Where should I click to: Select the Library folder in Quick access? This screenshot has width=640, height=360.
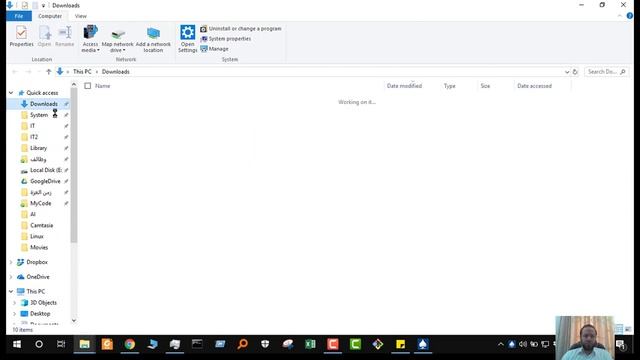[x=38, y=148]
